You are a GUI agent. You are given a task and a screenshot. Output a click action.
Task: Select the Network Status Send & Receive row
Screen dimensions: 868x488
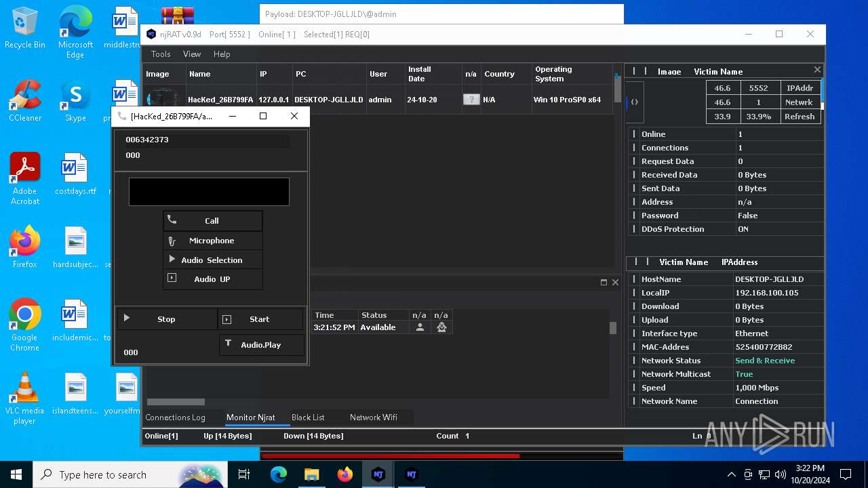[x=726, y=361]
